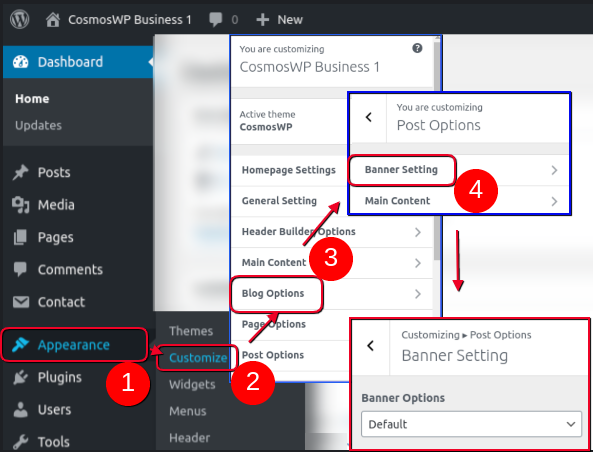Open the Dashboard menu item
The width and height of the screenshot is (593, 452).
click(x=78, y=62)
